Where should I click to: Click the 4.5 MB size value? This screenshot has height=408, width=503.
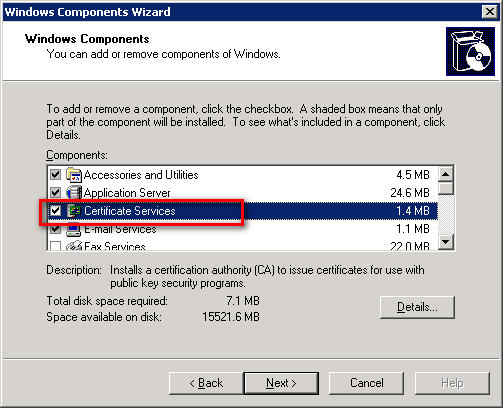click(413, 175)
